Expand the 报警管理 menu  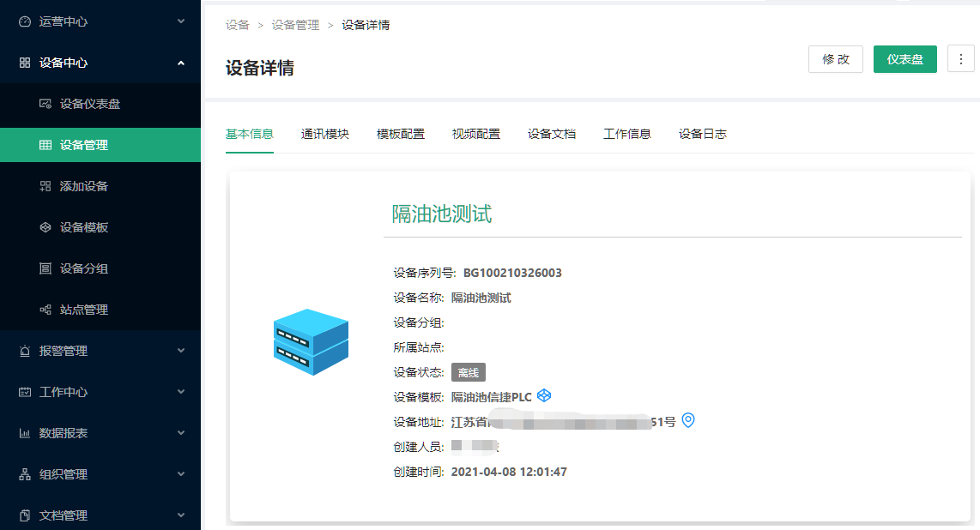[x=100, y=351]
